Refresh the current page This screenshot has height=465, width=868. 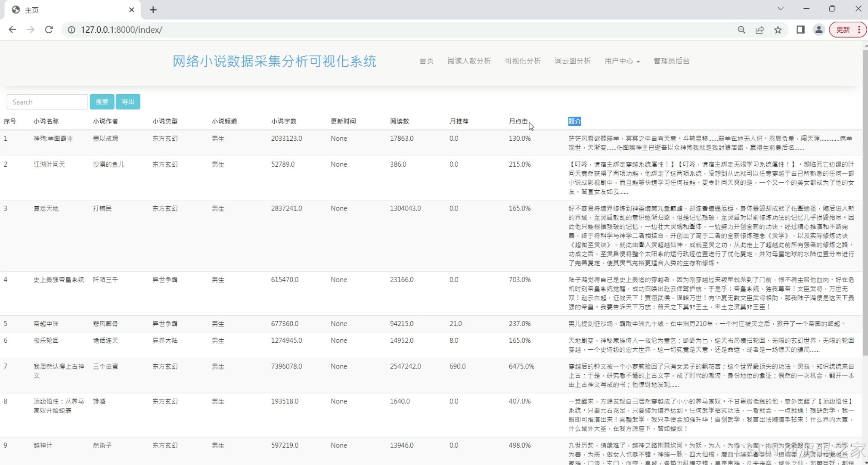click(x=49, y=30)
